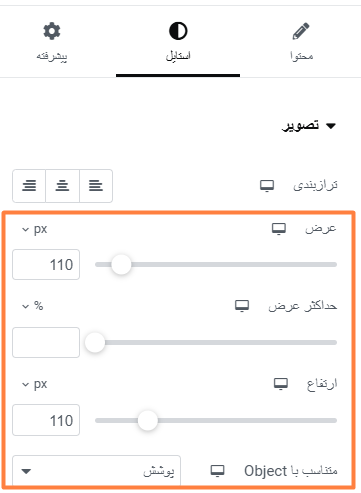Click the responsive device icon beside Alignment
Image resolution: width=361 pixels, height=493 pixels.
coord(267,186)
